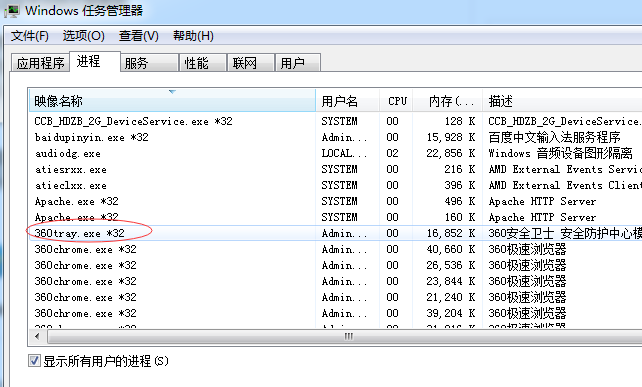
Task: Sort by CPU column header
Action: [396, 101]
